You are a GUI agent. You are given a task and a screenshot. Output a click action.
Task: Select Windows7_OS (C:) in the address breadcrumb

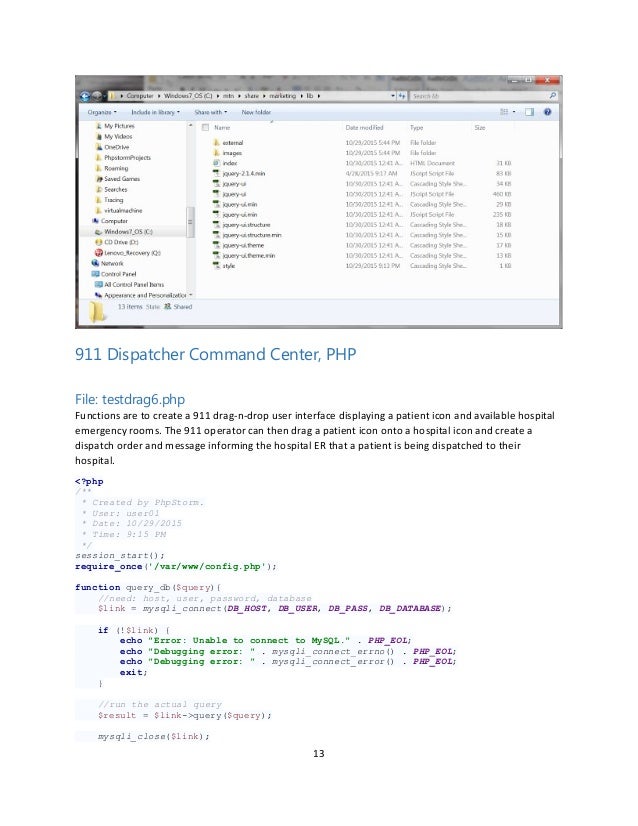click(x=188, y=96)
